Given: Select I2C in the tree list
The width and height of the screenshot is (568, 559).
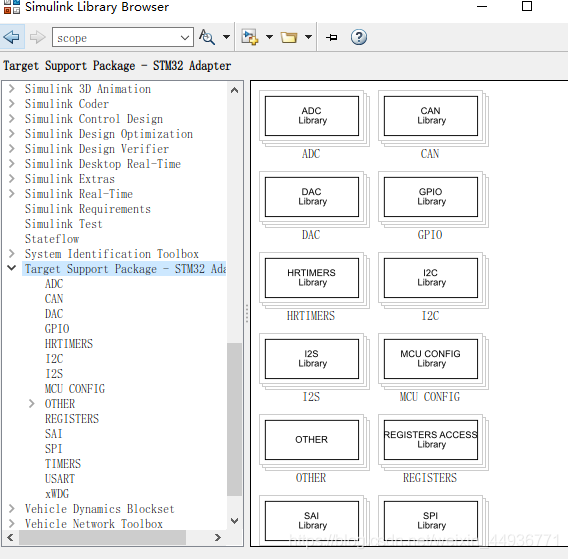Looking at the screenshot, I should (54, 359).
